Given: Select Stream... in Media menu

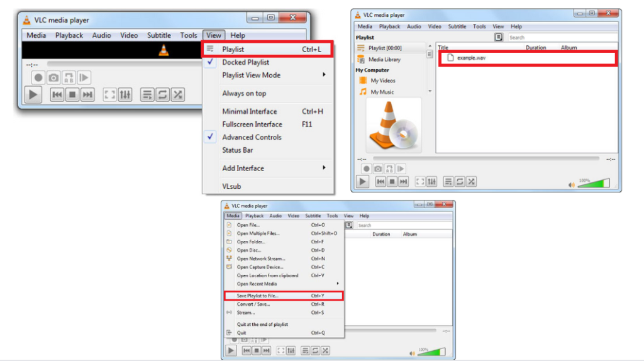Looking at the screenshot, I should [284, 313].
